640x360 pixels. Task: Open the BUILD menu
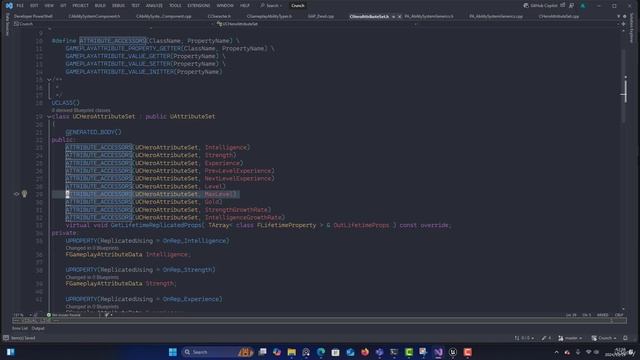(x=100, y=6)
